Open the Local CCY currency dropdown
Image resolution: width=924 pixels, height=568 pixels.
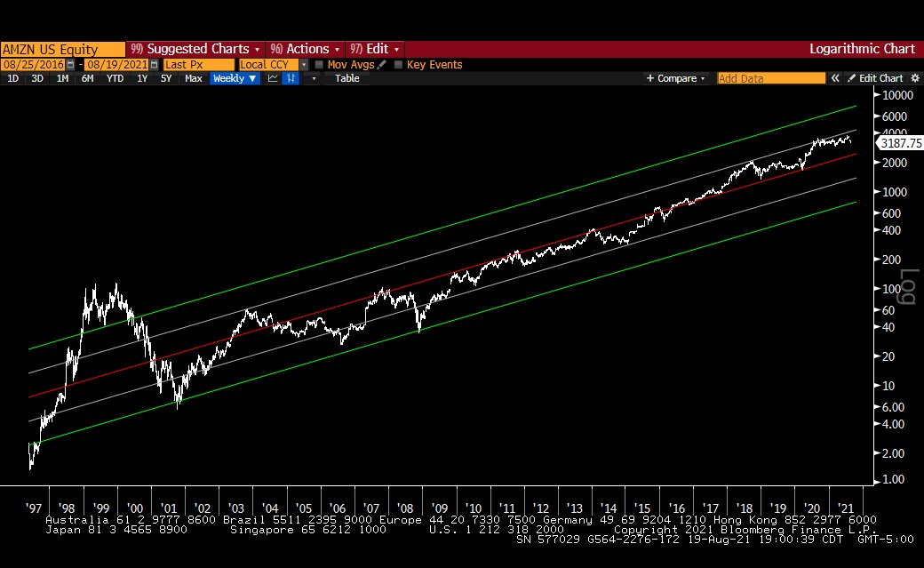pos(304,65)
